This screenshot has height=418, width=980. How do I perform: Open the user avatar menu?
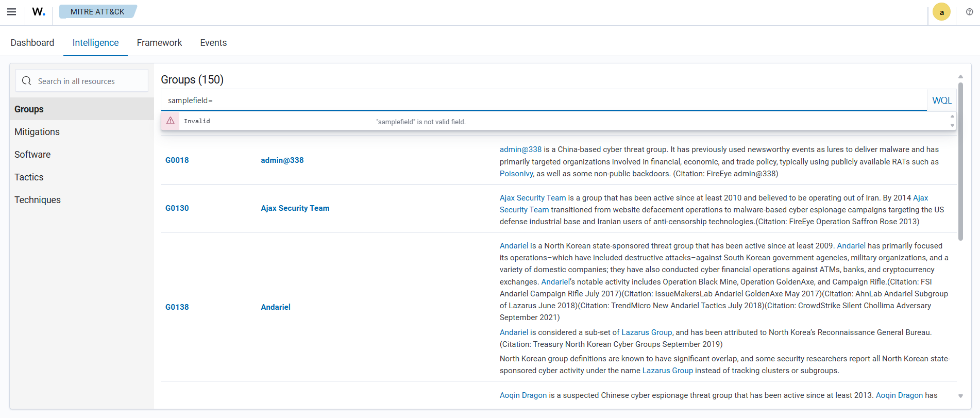(x=941, y=12)
